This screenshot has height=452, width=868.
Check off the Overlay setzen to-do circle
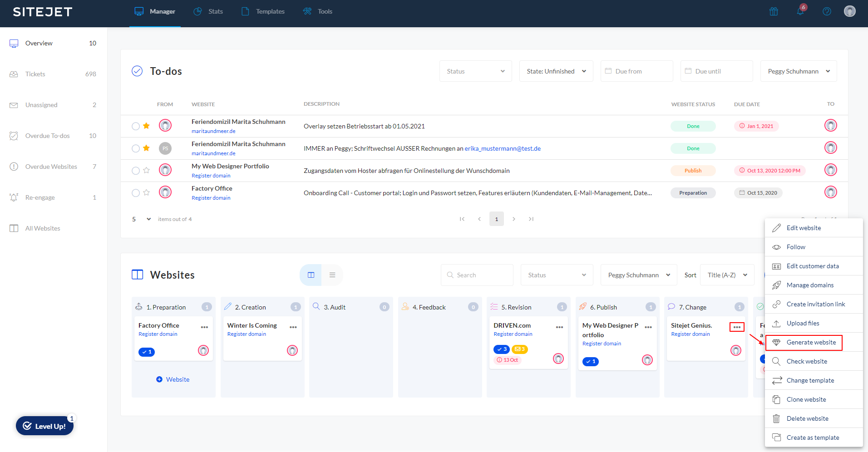point(136,126)
